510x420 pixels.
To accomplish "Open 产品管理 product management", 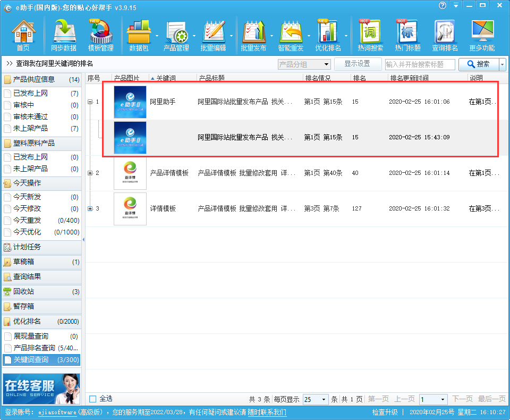I will point(176,36).
